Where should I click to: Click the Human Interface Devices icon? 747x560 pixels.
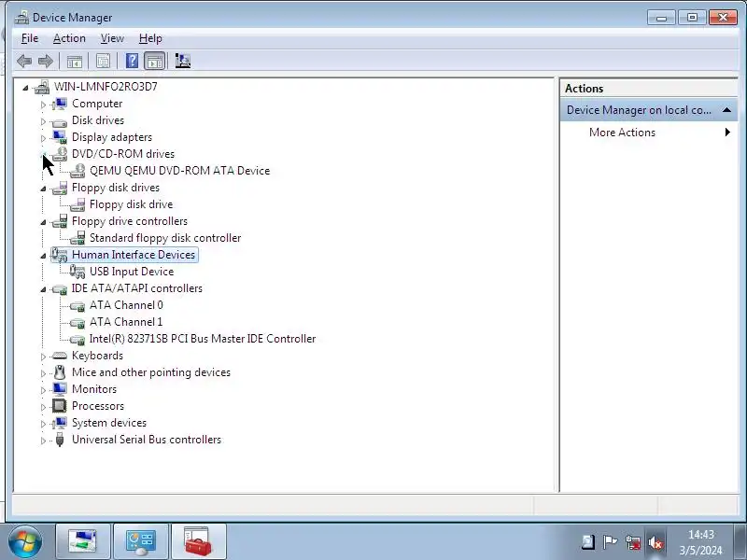coord(60,255)
